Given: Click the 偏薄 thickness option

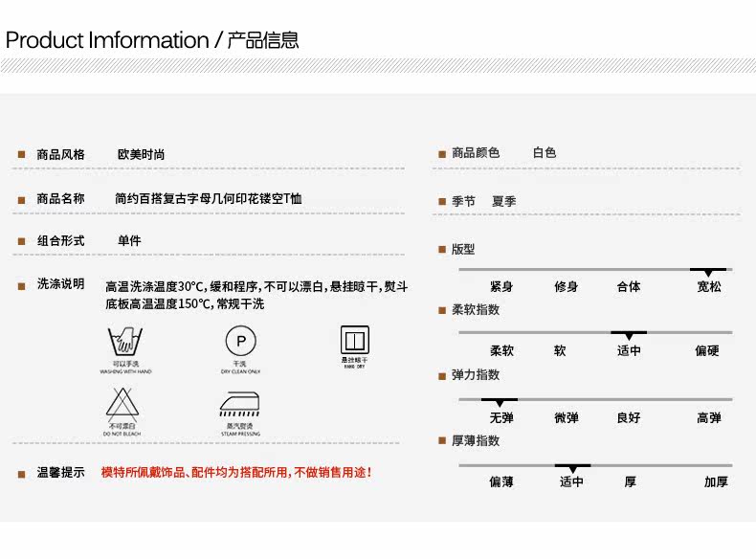Looking at the screenshot, I should point(501,481).
